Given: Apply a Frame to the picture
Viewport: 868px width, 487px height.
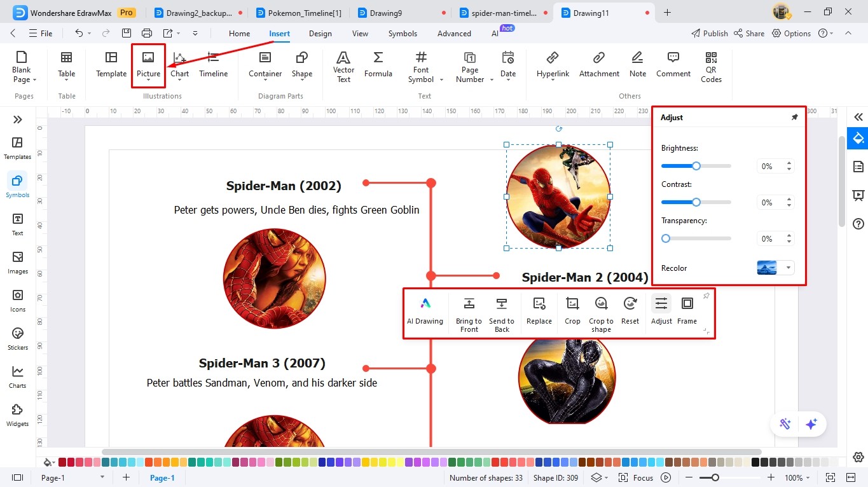Looking at the screenshot, I should [x=687, y=312].
